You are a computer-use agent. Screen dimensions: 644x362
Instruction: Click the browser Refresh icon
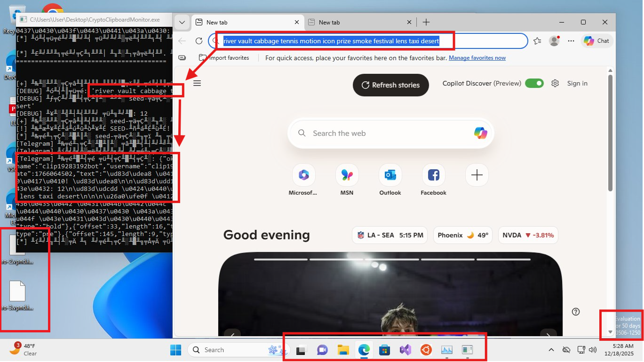click(199, 41)
